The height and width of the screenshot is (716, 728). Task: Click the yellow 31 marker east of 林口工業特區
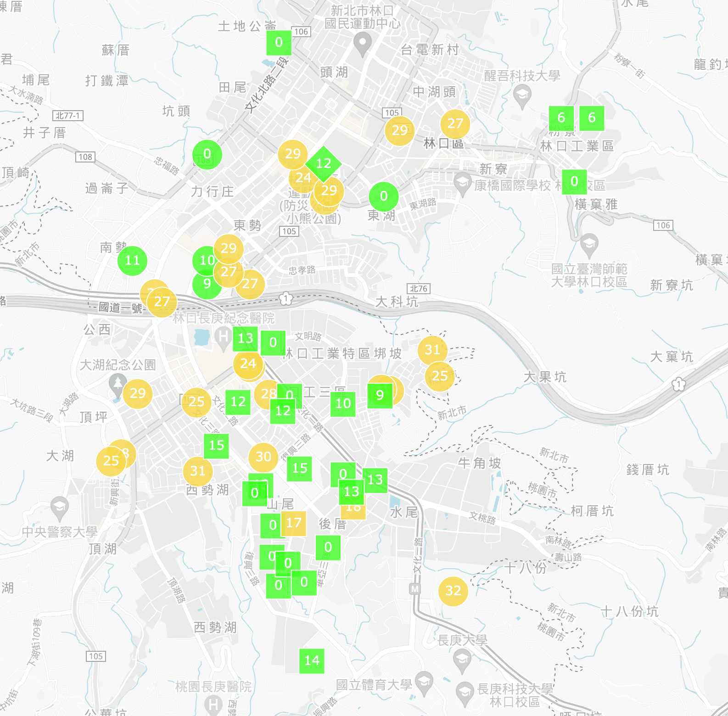click(432, 350)
